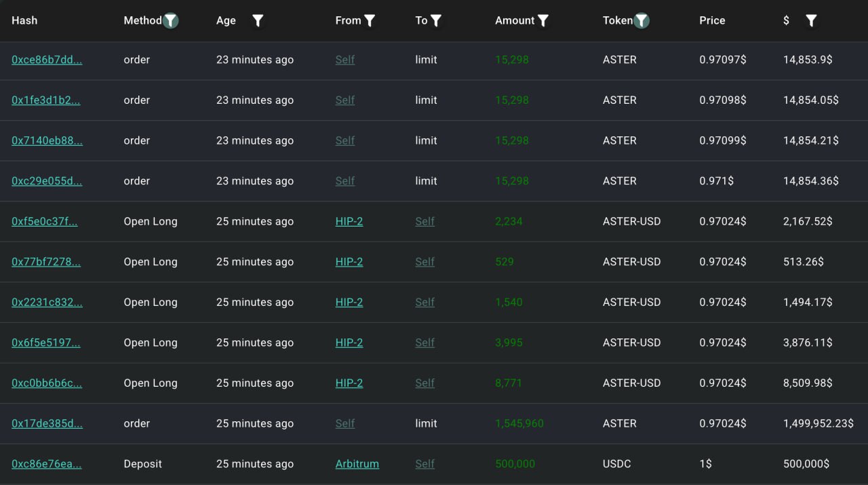Open transaction hash 0xf5e0c37f
The height and width of the screenshot is (485, 868).
tap(45, 221)
